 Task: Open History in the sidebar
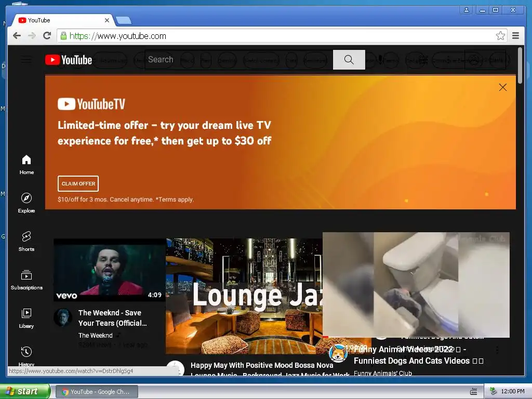(26, 355)
